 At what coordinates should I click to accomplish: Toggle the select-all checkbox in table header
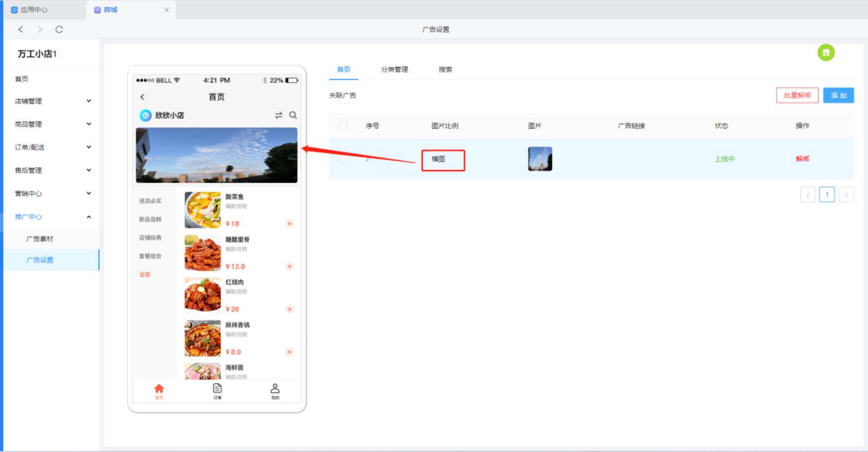[x=344, y=126]
